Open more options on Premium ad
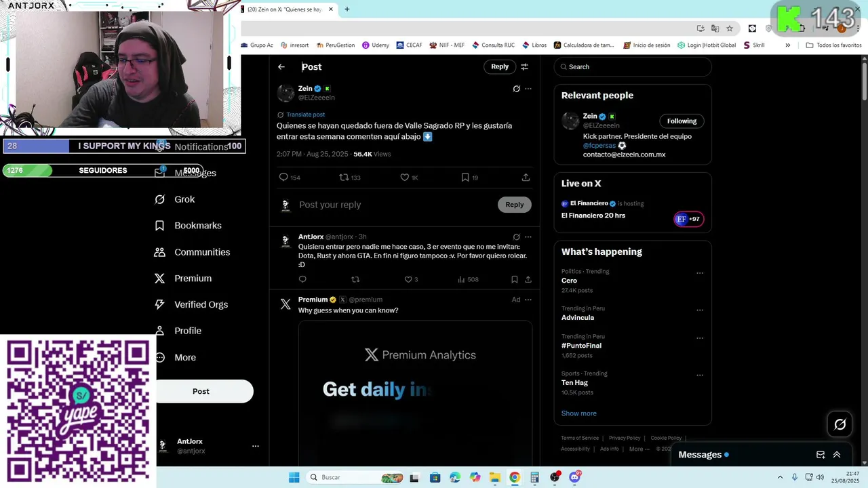This screenshot has height=488, width=868. click(x=528, y=300)
